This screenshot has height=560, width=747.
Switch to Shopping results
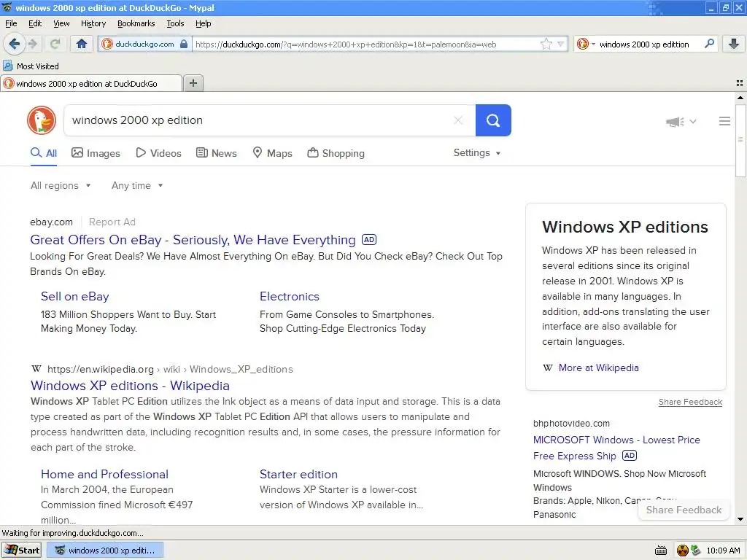[336, 153]
